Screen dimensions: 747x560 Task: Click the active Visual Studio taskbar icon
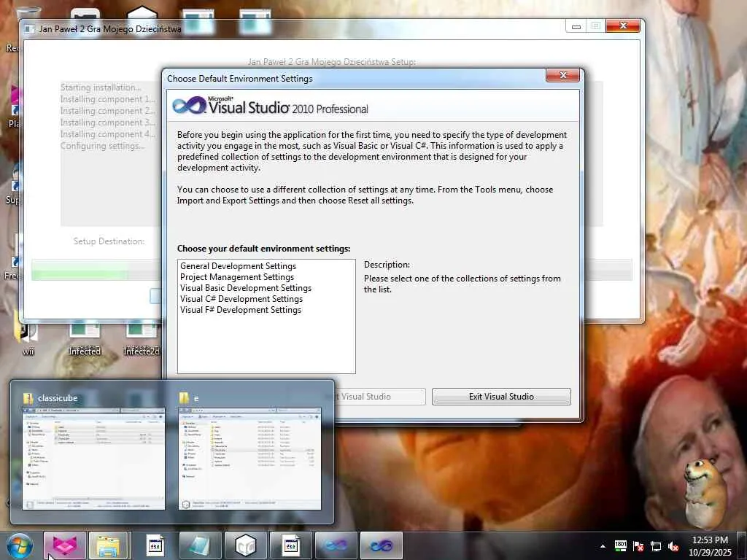point(381,545)
